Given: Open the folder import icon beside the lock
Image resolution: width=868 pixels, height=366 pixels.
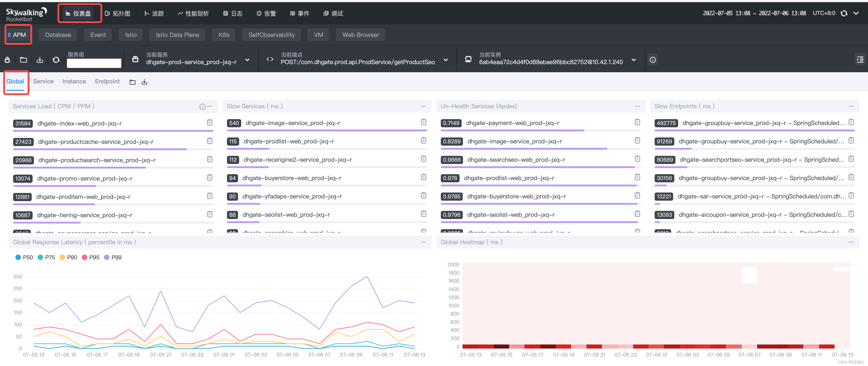Looking at the screenshot, I should [x=23, y=60].
